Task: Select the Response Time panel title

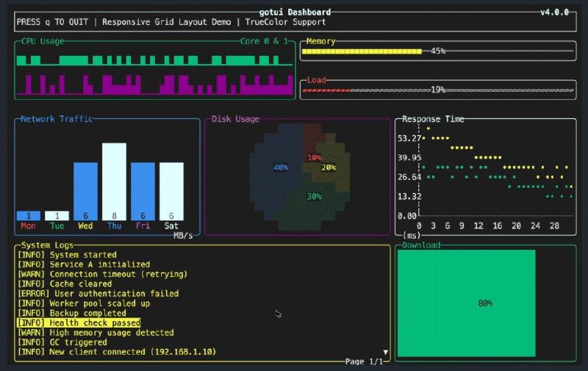Action: [x=433, y=119]
